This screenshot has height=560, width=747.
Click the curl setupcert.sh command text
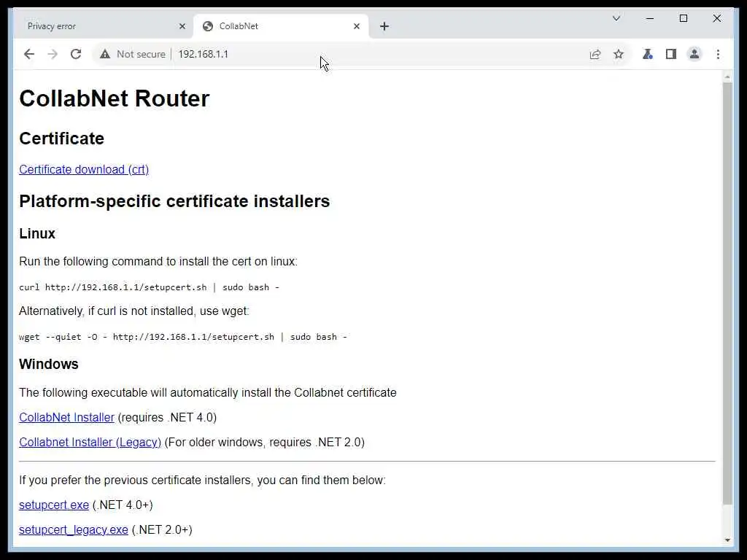[x=149, y=287]
